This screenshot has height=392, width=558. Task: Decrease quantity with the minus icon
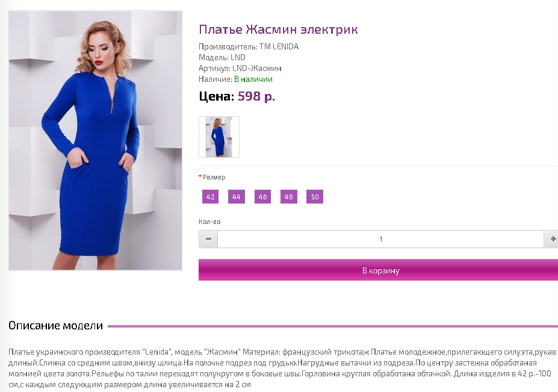(x=208, y=239)
